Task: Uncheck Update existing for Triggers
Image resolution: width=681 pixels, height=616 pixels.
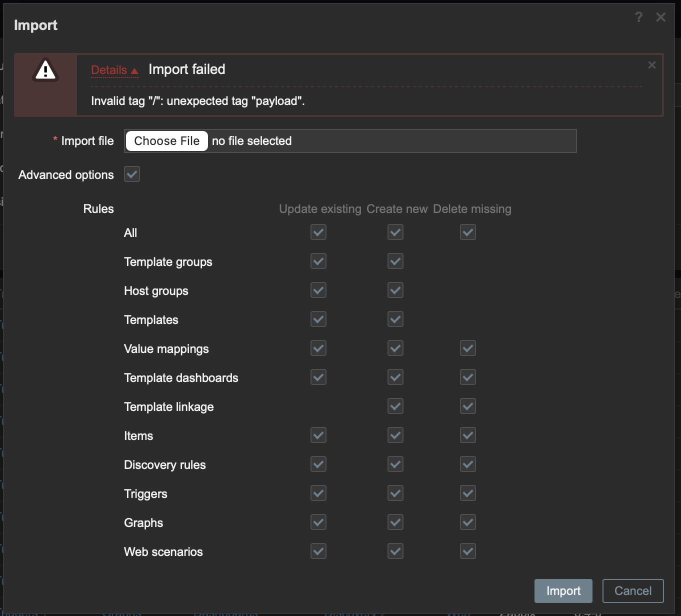Action: (x=318, y=493)
